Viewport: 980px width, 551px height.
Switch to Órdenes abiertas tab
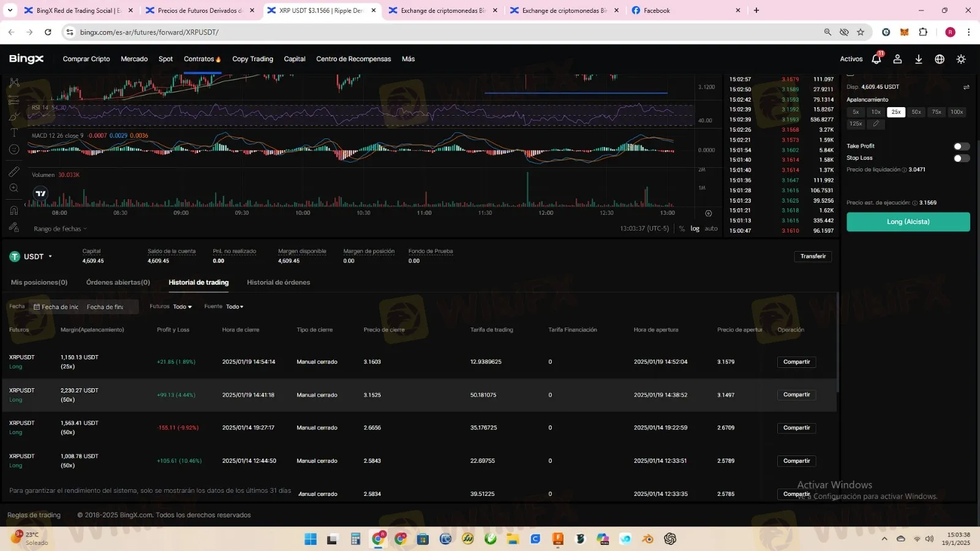point(118,282)
